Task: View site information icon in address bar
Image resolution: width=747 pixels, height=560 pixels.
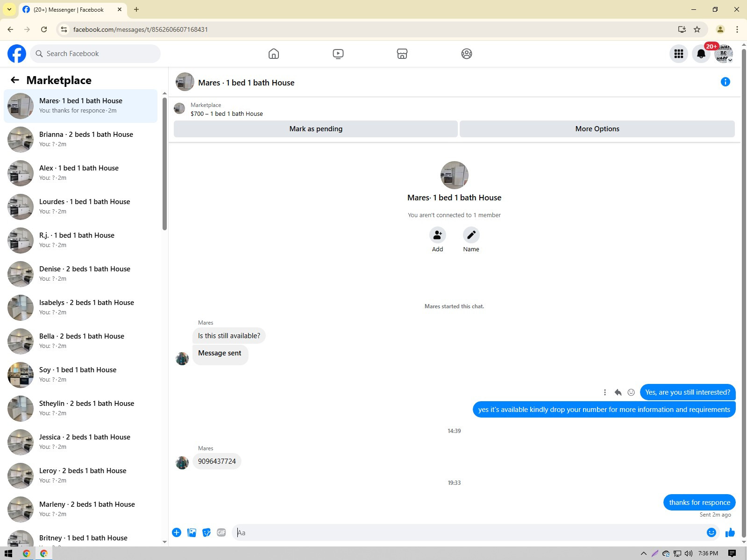Action: pyautogui.click(x=64, y=29)
